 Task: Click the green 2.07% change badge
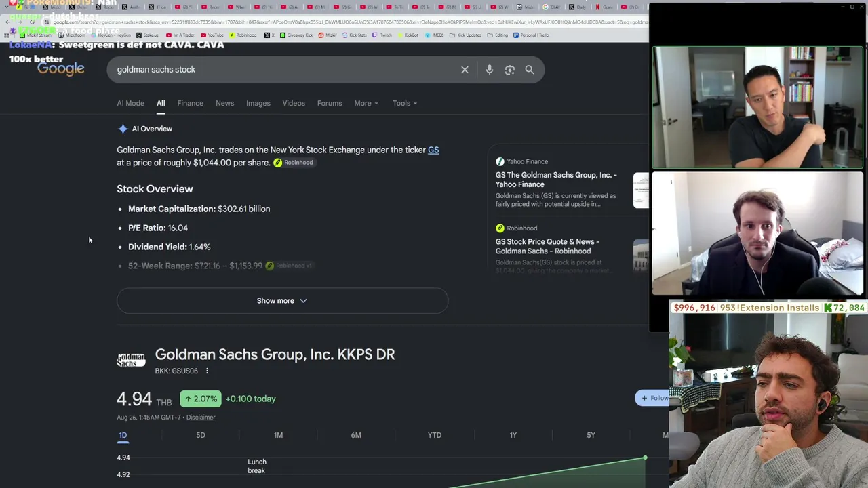point(201,399)
